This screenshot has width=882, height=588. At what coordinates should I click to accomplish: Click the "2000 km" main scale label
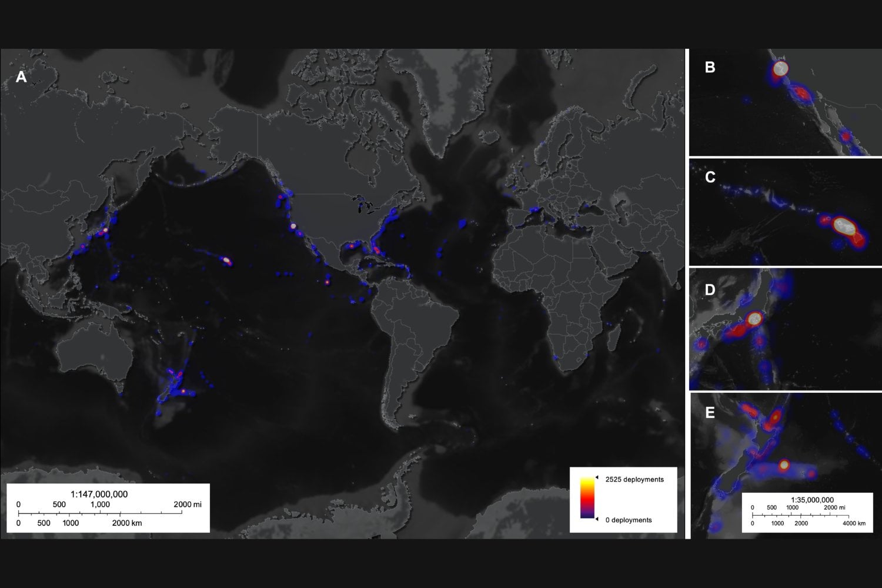pos(127,523)
